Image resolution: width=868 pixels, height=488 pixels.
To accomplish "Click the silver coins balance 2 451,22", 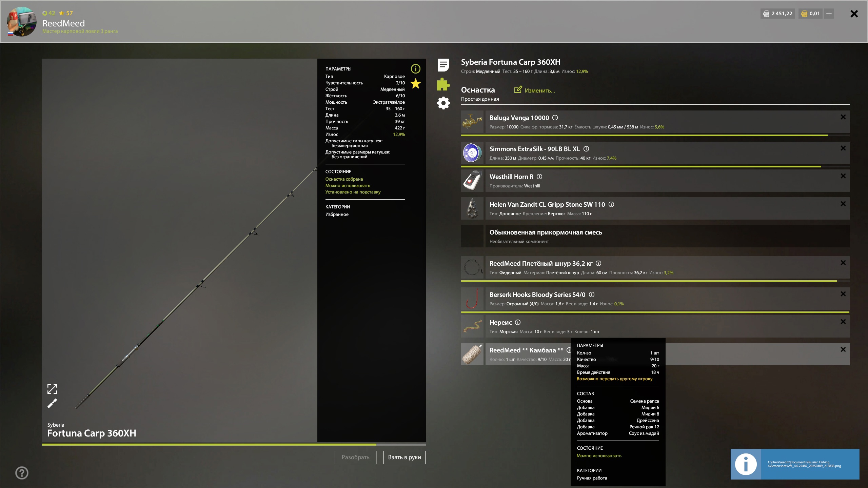I will pos(777,14).
